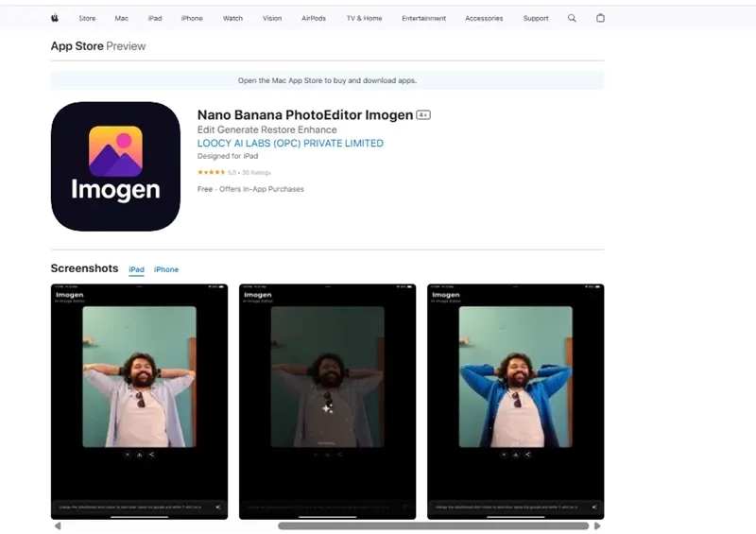Screen dimensions: 756x534
Task: Click the right scroll arrow under screenshots
Action: pos(597,525)
